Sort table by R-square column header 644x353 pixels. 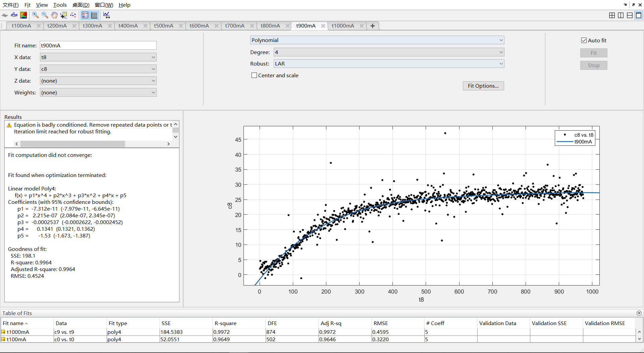(x=239, y=323)
